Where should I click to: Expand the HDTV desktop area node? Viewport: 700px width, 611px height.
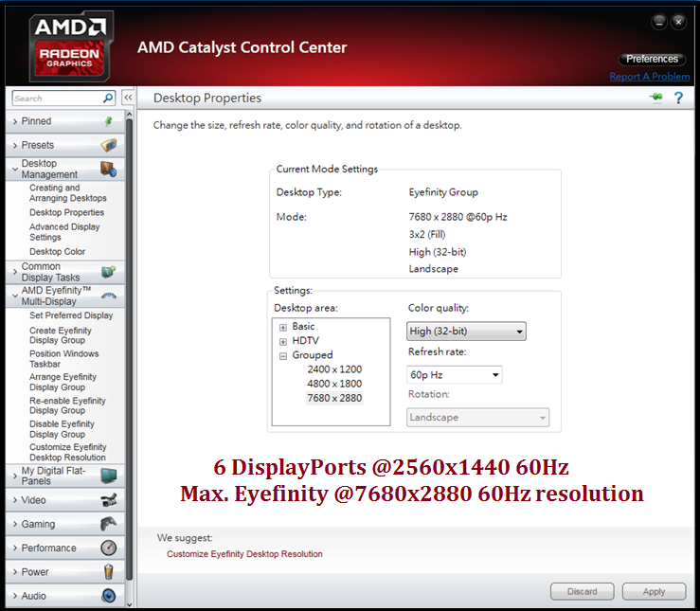click(x=283, y=342)
